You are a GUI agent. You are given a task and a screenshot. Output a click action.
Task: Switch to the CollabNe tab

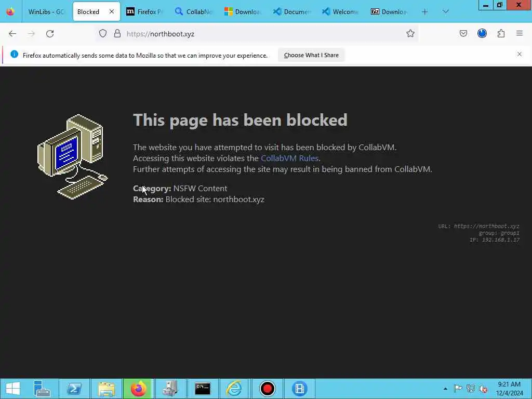[x=194, y=11]
